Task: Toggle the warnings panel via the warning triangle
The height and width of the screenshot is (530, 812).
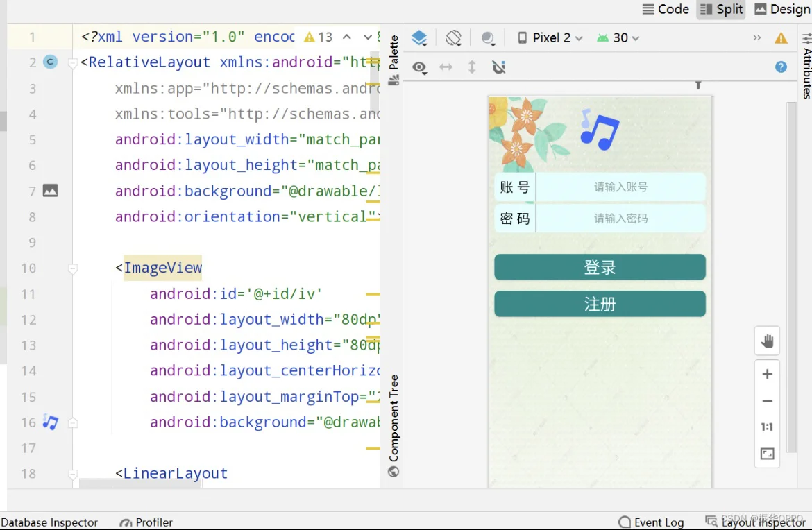Action: click(780, 38)
